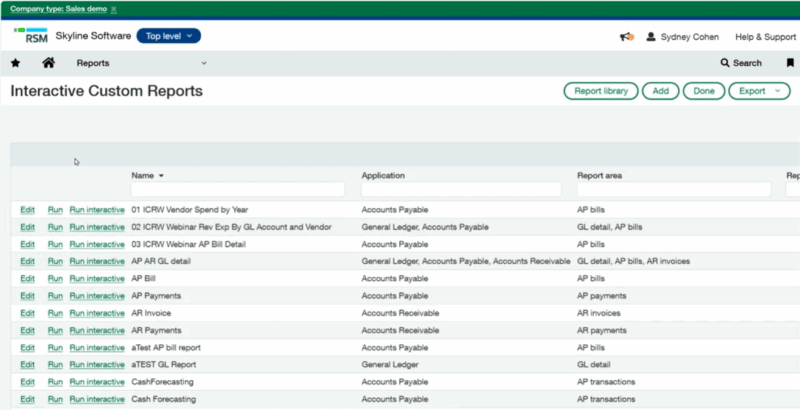800x410 pixels.
Task: Edit the AP Payments report
Action: (x=28, y=296)
